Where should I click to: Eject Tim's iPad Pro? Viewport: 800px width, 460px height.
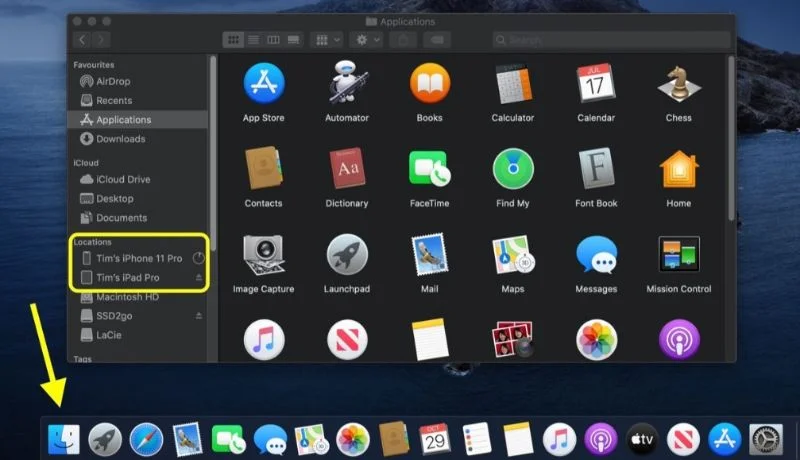(199, 277)
